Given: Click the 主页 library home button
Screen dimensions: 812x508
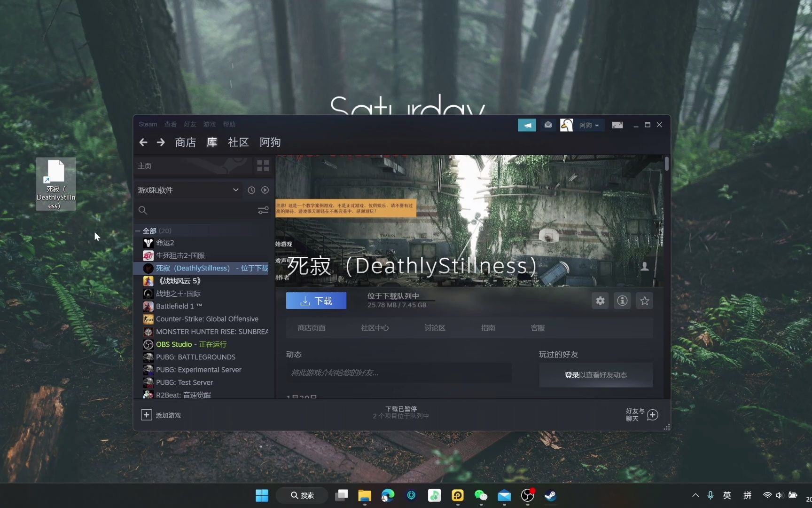Looking at the screenshot, I should (x=193, y=166).
